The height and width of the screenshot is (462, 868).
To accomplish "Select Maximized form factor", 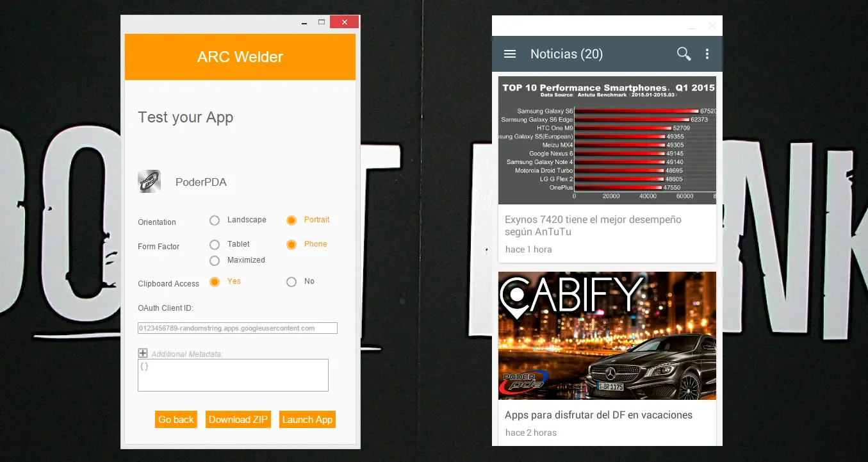I will [x=215, y=261].
